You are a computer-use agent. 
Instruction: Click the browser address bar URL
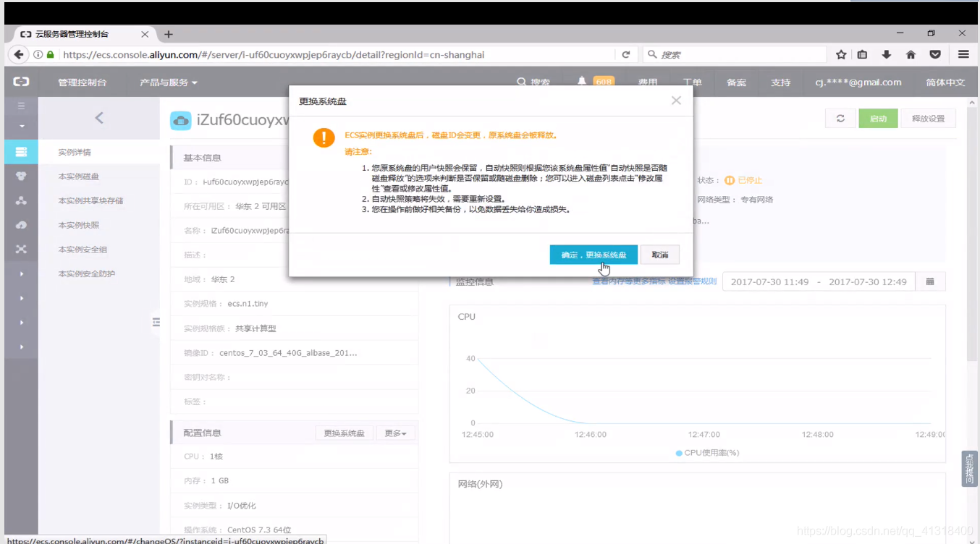274,54
